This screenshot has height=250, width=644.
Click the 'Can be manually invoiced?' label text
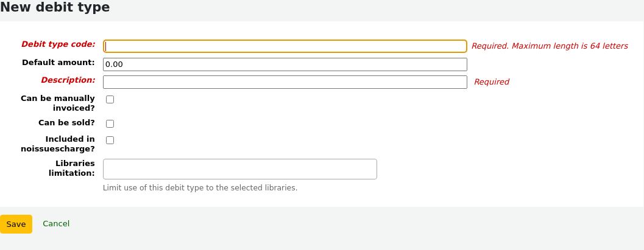coord(58,103)
